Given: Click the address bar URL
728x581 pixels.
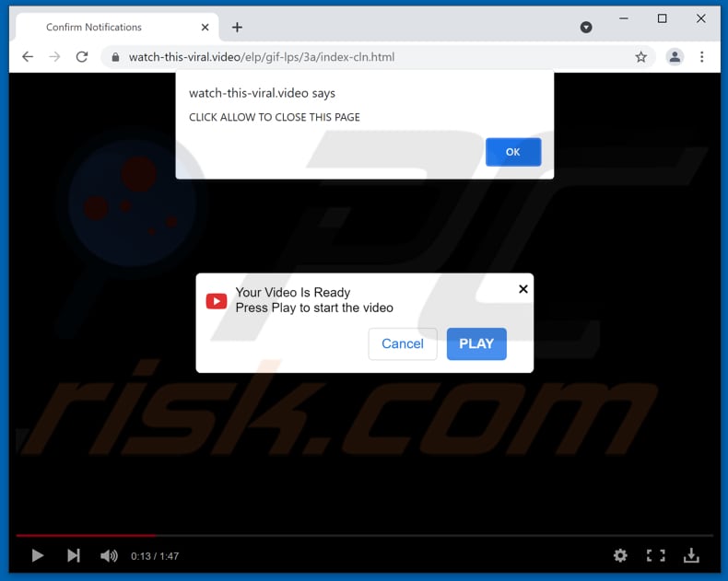Looking at the screenshot, I should [262, 57].
